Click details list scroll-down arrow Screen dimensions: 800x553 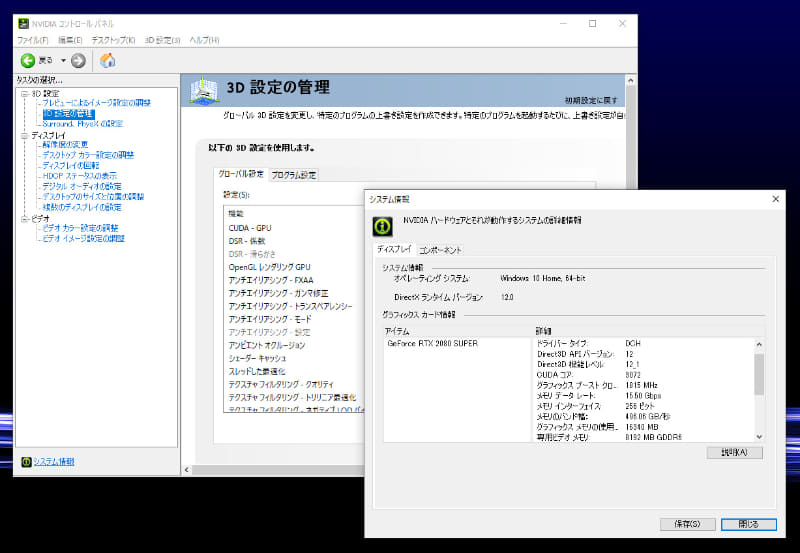click(759, 437)
